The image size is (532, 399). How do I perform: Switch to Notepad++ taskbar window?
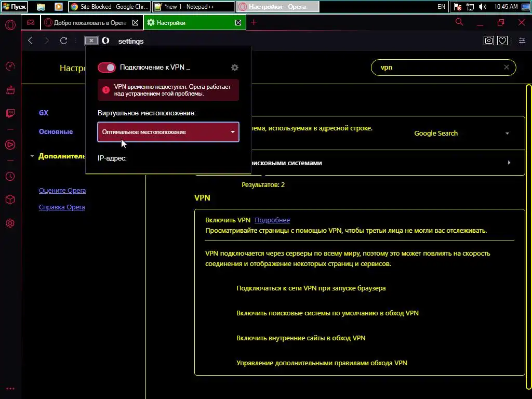194,7
